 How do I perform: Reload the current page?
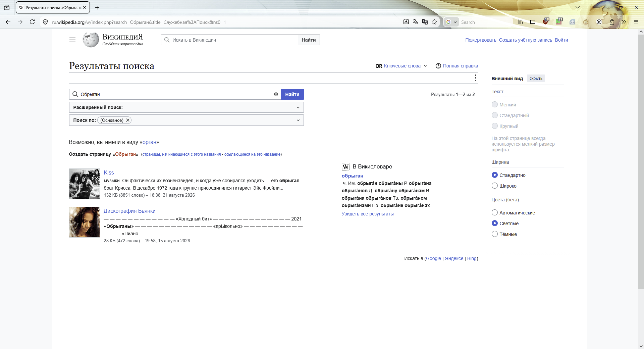tap(32, 22)
